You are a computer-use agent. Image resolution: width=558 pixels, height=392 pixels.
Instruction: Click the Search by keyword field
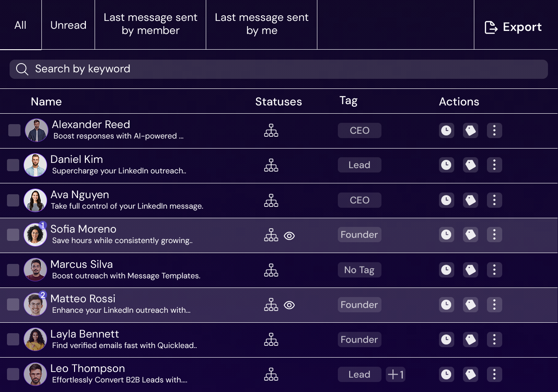click(279, 69)
